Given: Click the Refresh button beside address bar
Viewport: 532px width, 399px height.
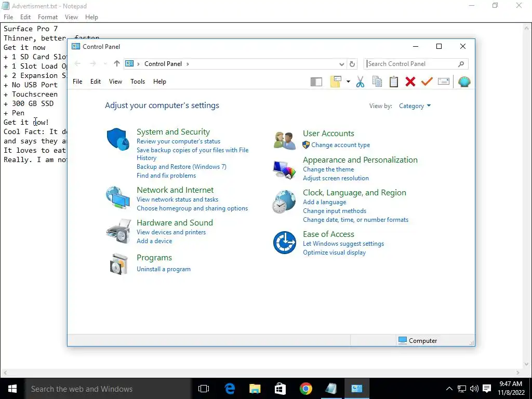Looking at the screenshot, I should click(x=352, y=64).
